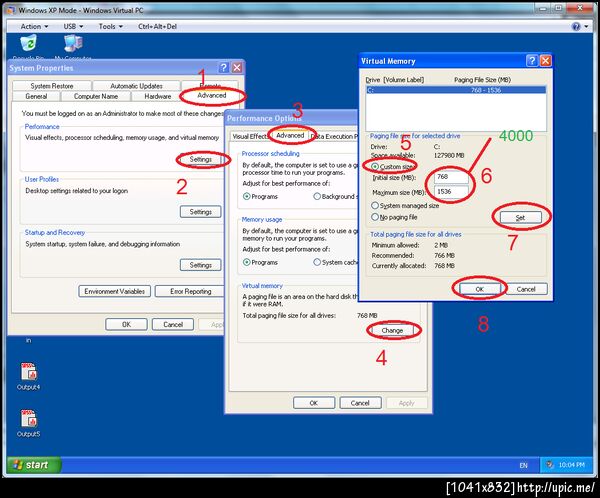Screen dimensions: 600x498
Task: Switch to the System Restore tab
Action: point(52,86)
